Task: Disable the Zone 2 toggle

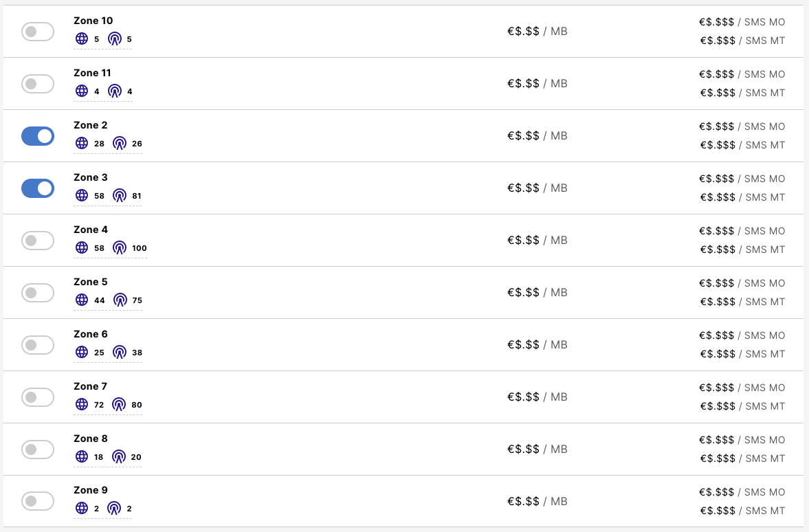Action: 38,136
